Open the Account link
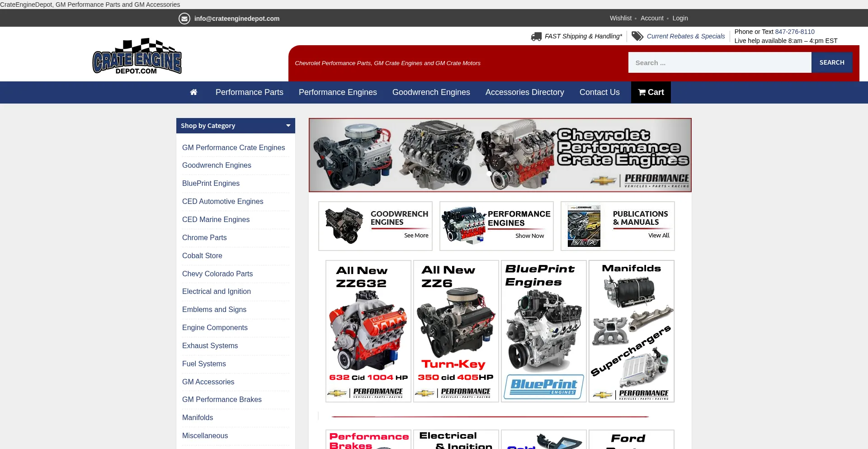The width and height of the screenshot is (868, 449). [652, 18]
